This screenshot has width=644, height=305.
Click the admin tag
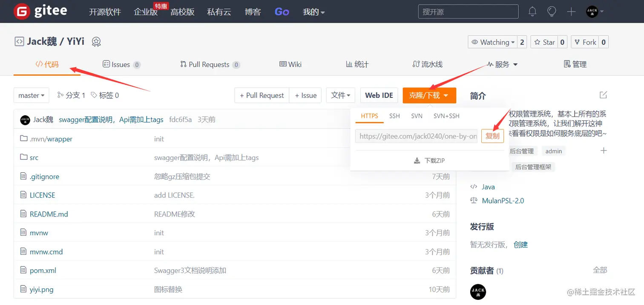click(554, 151)
